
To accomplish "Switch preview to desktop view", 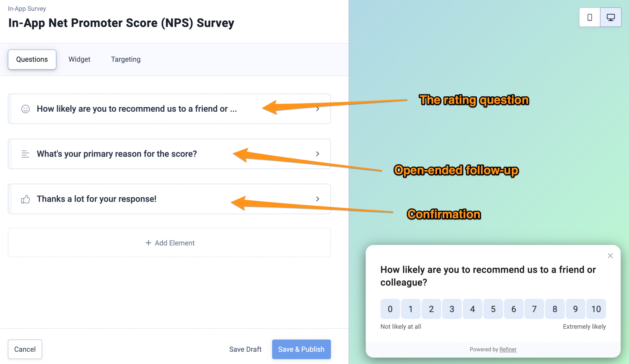I will point(610,17).
